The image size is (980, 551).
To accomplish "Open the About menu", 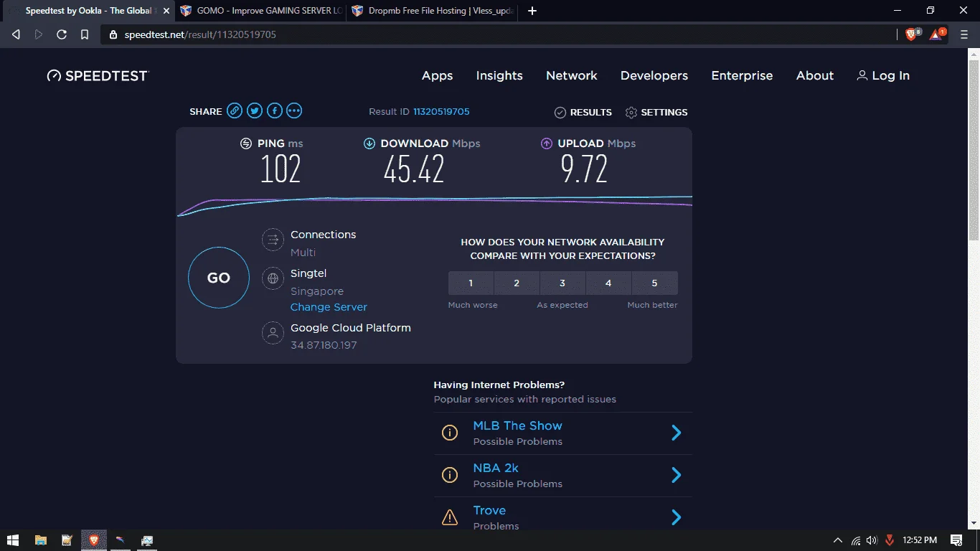I will click(x=815, y=75).
